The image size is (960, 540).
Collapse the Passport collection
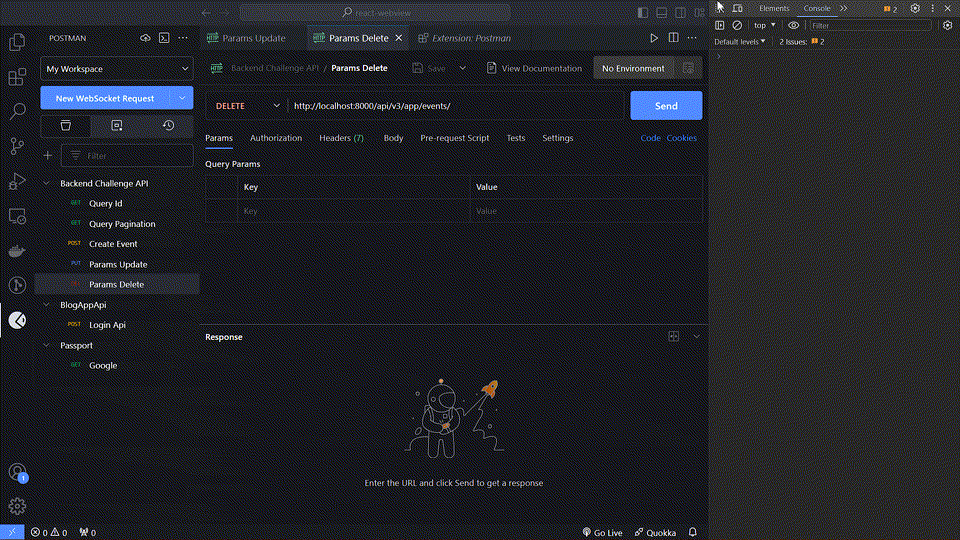(x=47, y=345)
